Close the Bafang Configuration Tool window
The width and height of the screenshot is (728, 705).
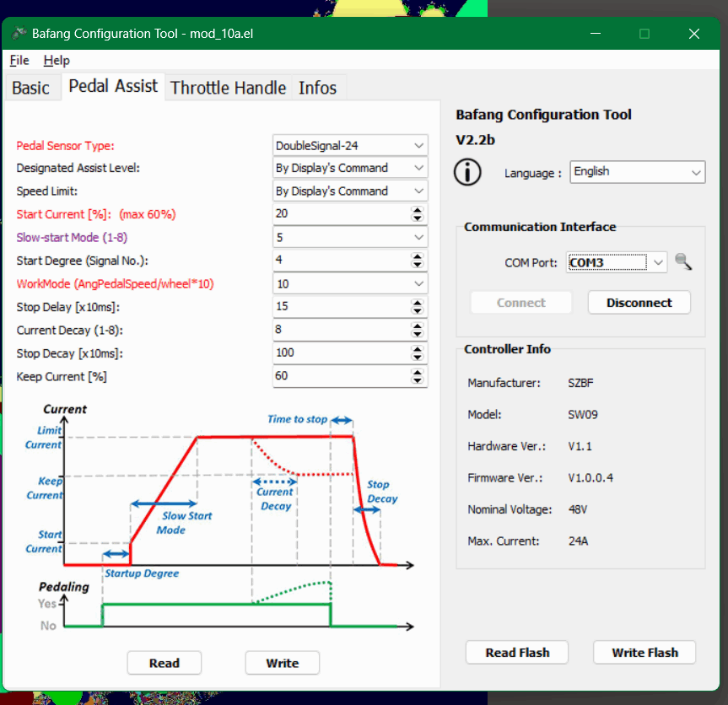[693, 34]
